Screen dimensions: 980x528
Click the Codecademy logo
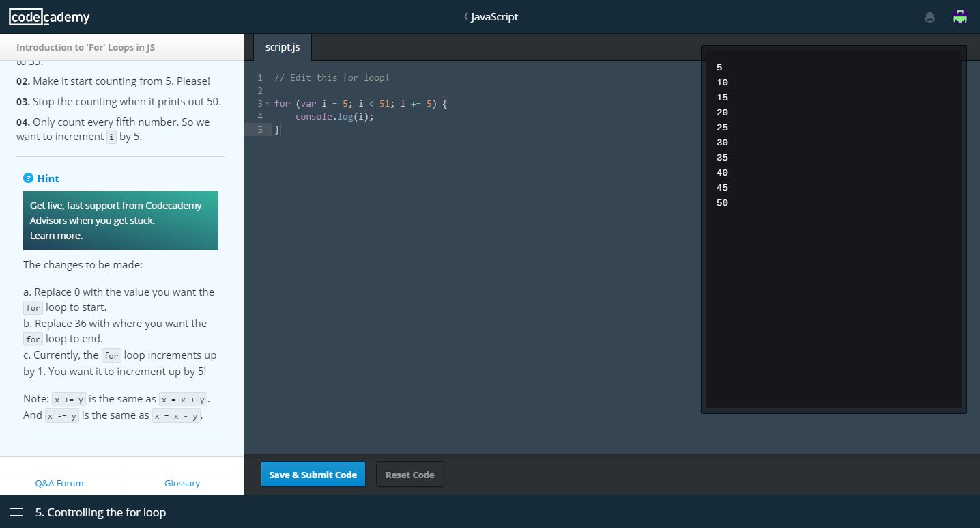tap(48, 16)
